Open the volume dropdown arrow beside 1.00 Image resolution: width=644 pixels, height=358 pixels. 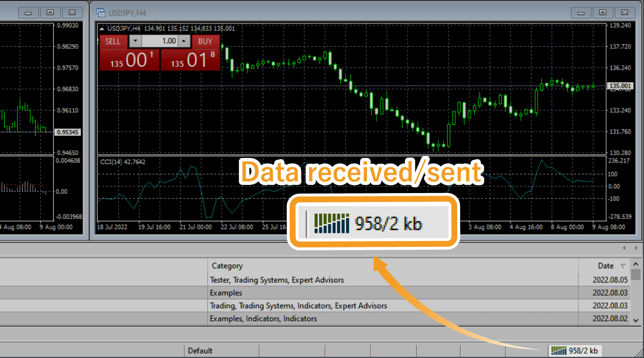coord(135,41)
